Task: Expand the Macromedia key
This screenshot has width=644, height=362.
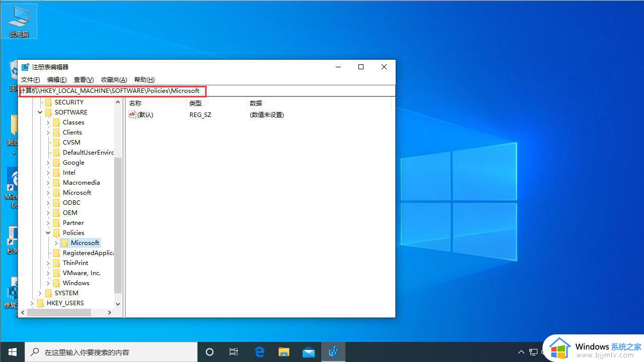Action: [48, 183]
